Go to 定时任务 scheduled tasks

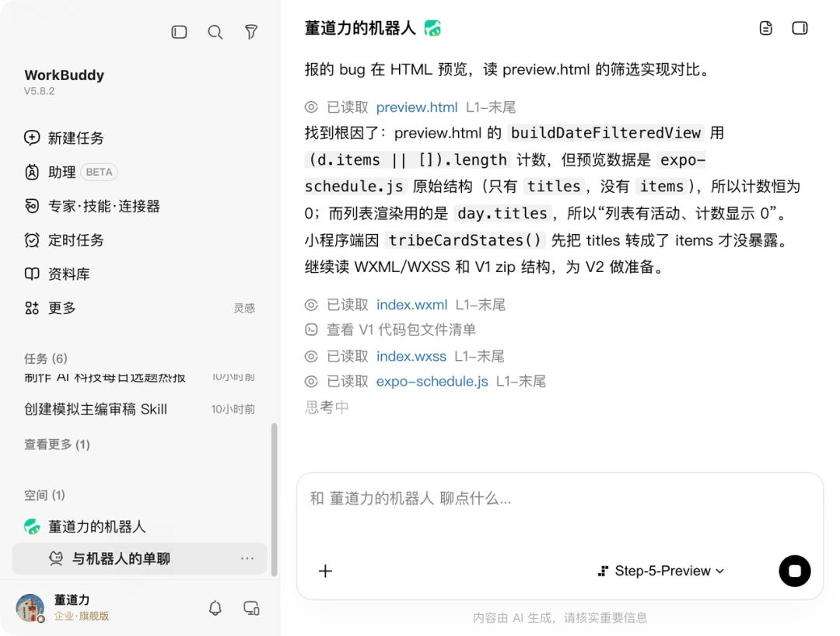click(64, 239)
